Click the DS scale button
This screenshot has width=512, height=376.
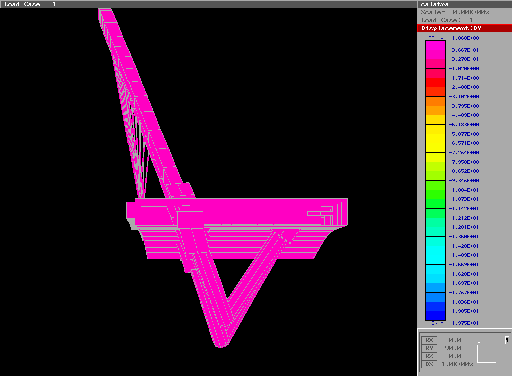pyautogui.click(x=429, y=364)
